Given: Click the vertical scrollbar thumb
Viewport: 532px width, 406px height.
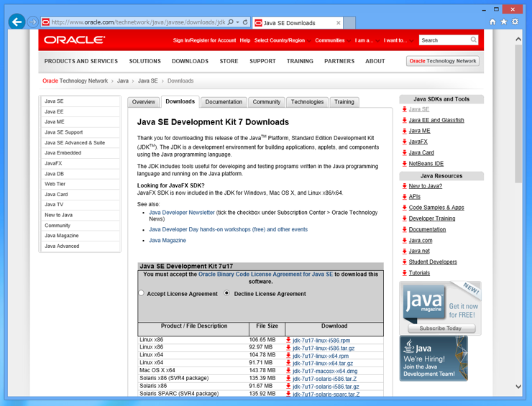Looking at the screenshot, I should 518,114.
